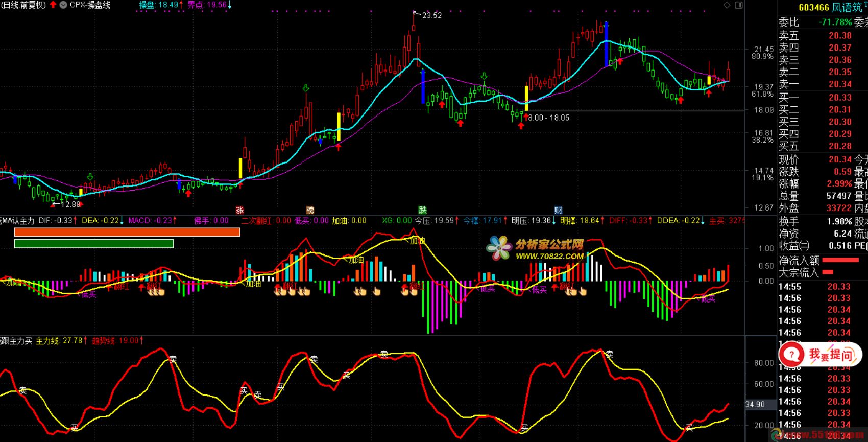Click the 买三 price 20.30
Image resolution: width=868 pixels, height=442 pixels.
[840, 122]
